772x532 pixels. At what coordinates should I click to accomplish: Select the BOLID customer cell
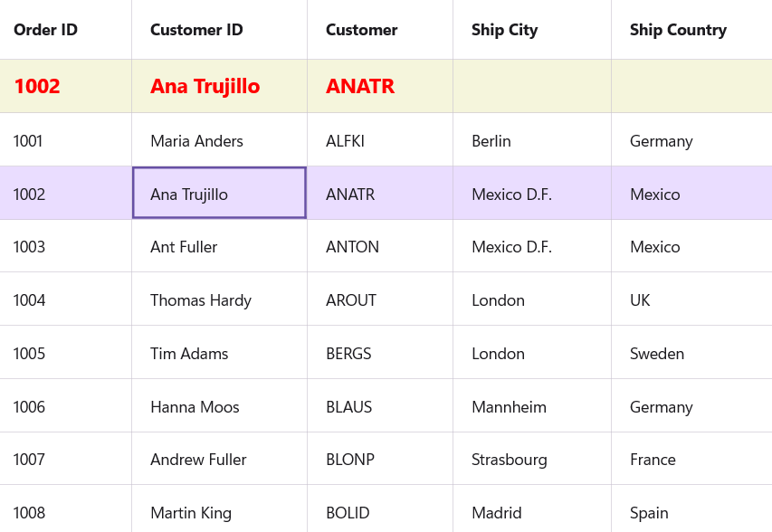(348, 513)
